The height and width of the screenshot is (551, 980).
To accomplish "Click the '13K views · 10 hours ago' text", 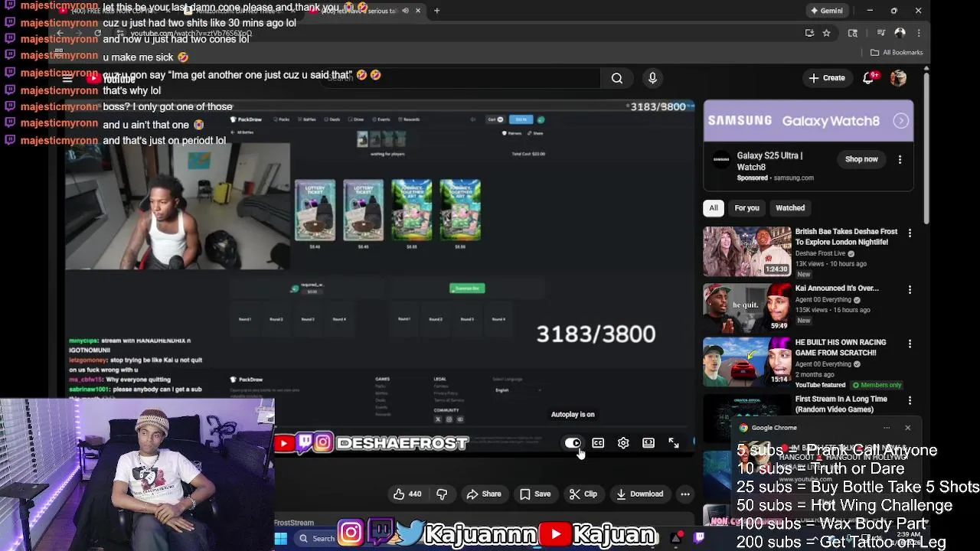I will click(831, 264).
